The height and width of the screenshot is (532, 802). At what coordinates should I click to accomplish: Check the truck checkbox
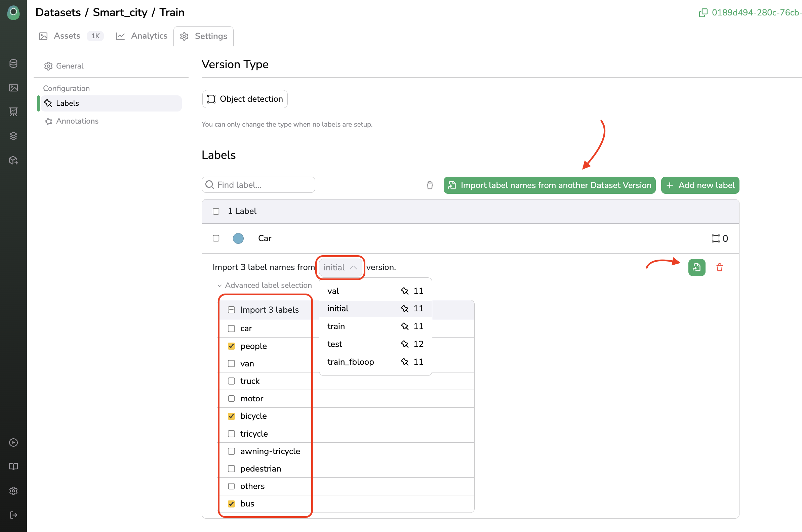point(231,381)
